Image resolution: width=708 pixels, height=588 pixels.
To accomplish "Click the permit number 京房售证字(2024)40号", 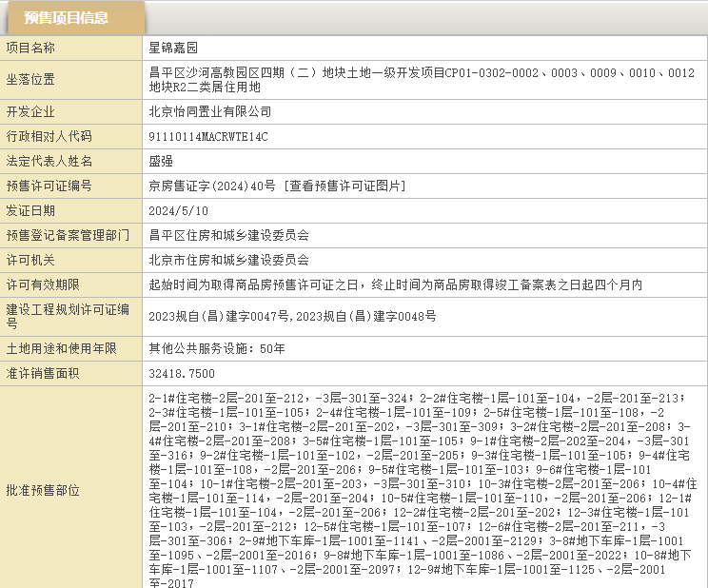I will [x=212, y=186].
